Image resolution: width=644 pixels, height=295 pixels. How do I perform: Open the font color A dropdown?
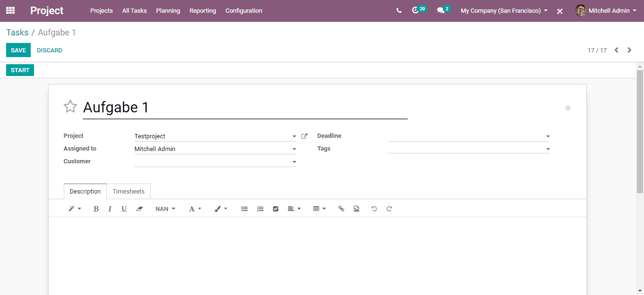click(195, 209)
